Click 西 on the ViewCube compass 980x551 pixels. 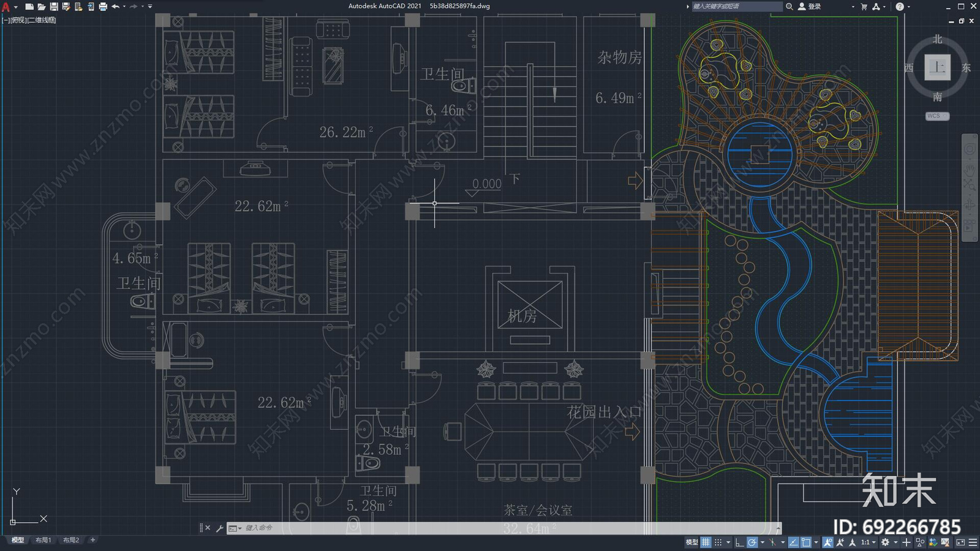click(x=909, y=67)
